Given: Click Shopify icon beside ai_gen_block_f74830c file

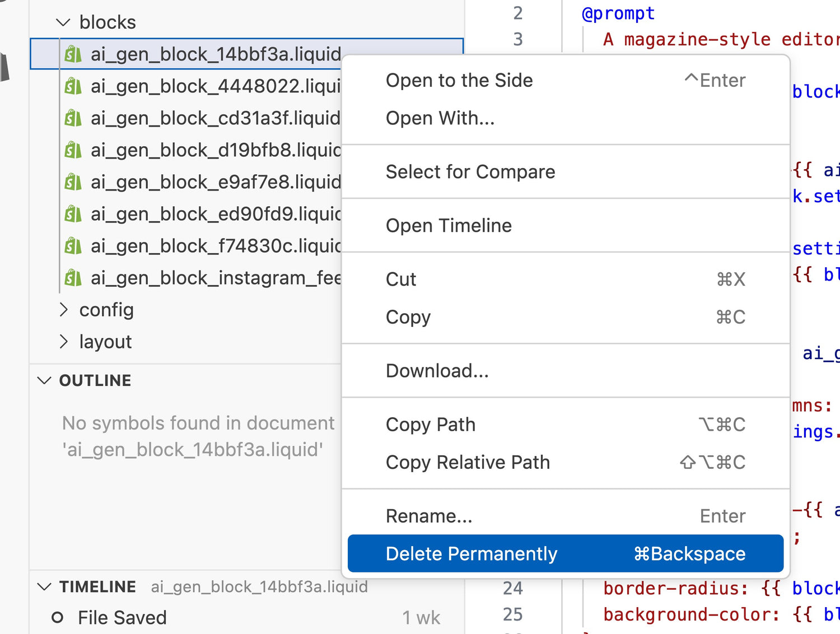Looking at the screenshot, I should point(73,246).
